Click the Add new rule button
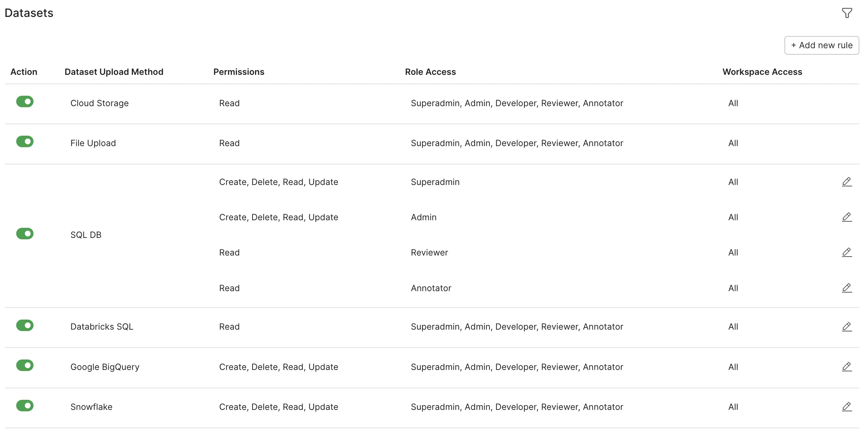The height and width of the screenshot is (434, 868). coord(822,45)
